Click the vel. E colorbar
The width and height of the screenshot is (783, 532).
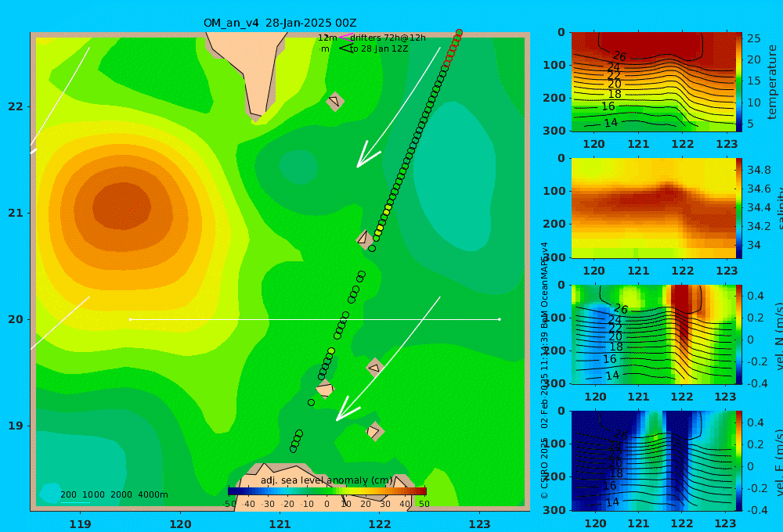[739, 461]
